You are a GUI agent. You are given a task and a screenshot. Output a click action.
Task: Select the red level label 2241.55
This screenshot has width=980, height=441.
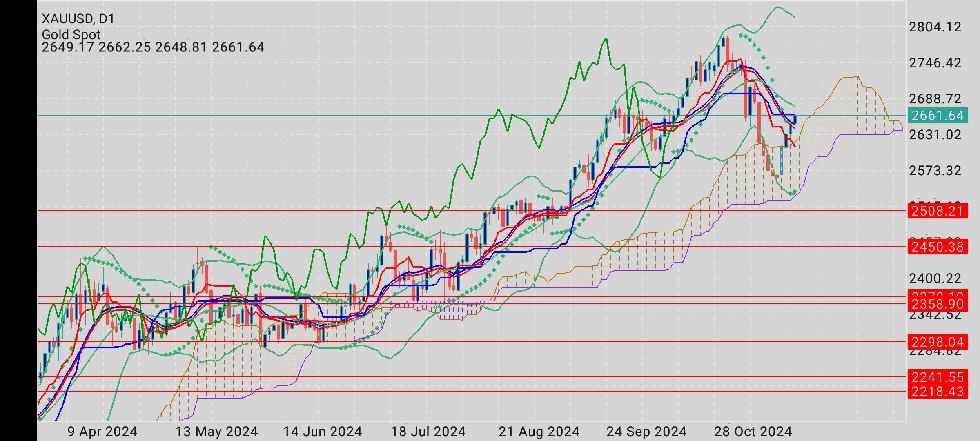tap(938, 377)
